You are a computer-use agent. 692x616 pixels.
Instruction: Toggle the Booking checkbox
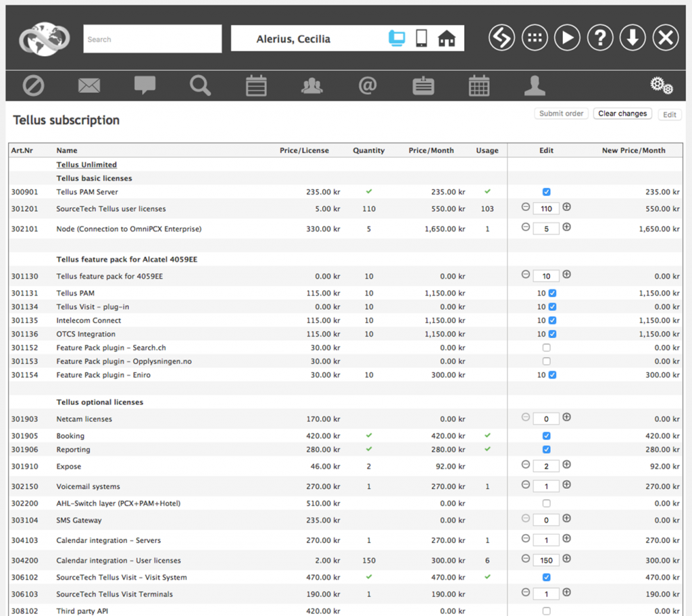click(x=546, y=435)
